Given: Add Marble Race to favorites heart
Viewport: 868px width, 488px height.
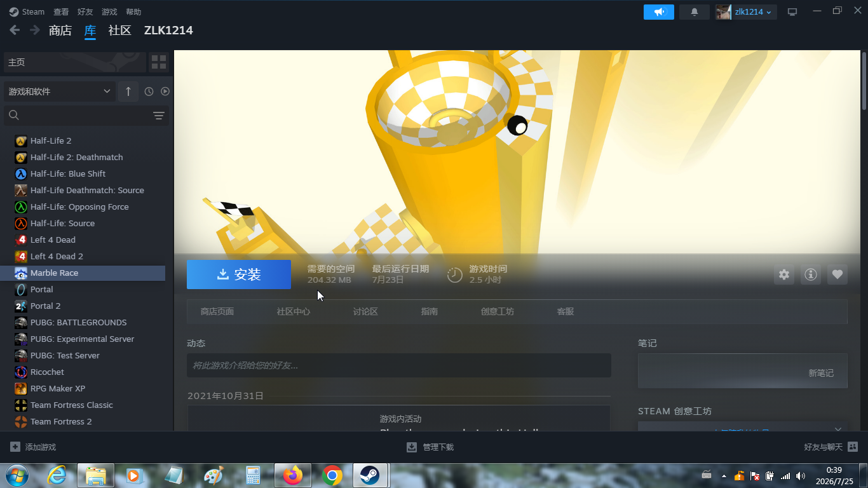Looking at the screenshot, I should (837, 274).
